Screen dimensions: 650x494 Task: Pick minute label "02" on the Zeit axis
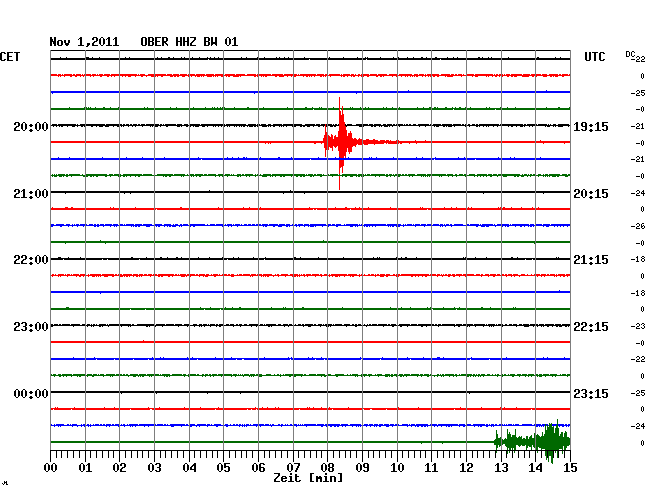pyautogui.click(x=119, y=467)
